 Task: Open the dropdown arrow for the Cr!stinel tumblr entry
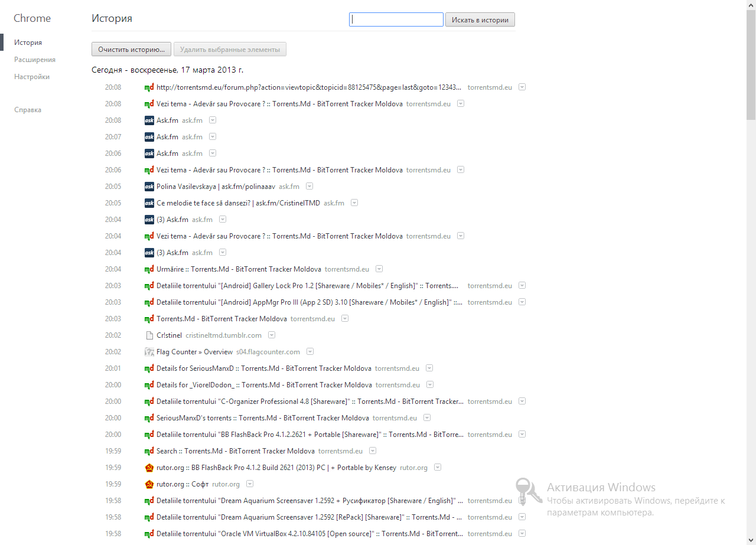[272, 335]
